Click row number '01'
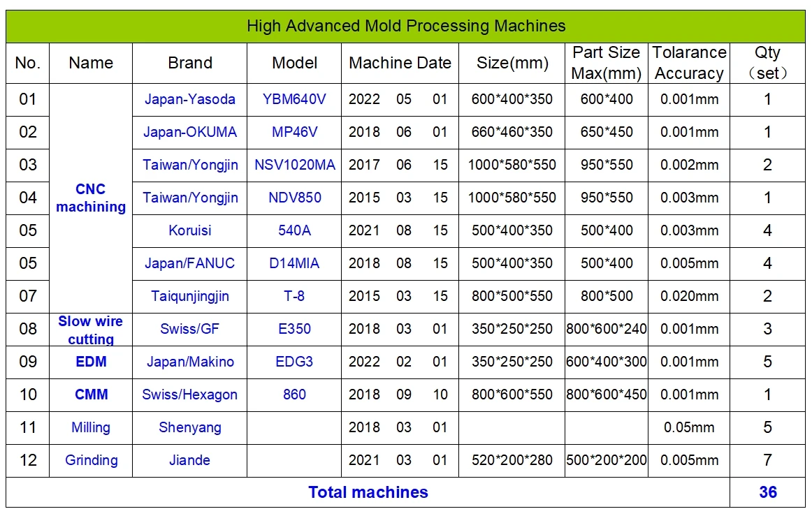This screenshot has height=516, width=812. [28, 99]
